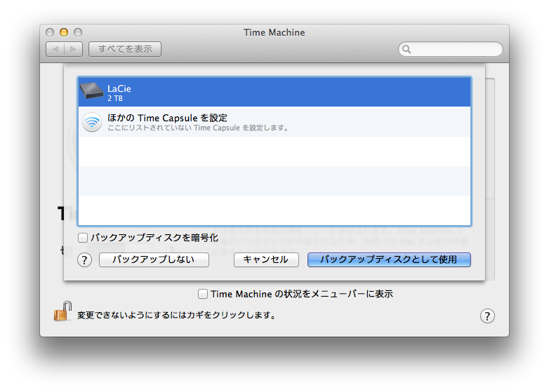Select ほかの Time Capsule を設定 row

point(274,122)
